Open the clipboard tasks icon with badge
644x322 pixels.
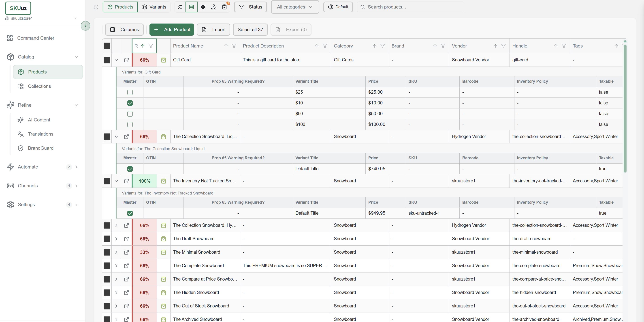click(x=224, y=7)
